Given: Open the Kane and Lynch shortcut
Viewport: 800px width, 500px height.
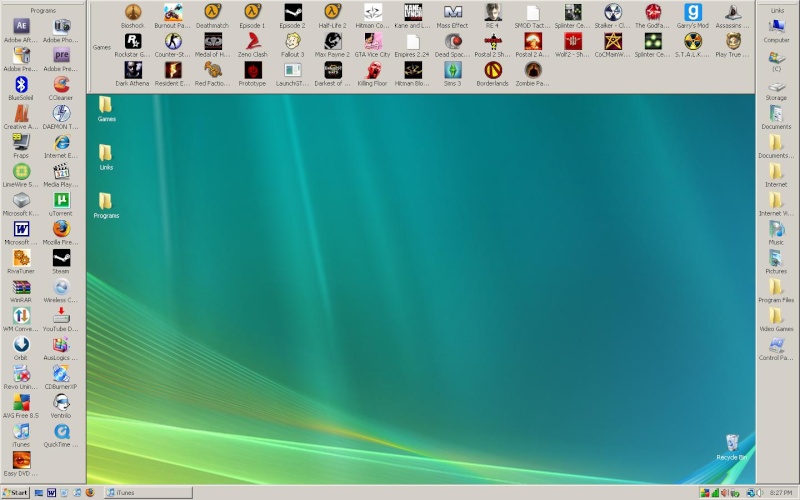Looking at the screenshot, I should pyautogui.click(x=412, y=15).
